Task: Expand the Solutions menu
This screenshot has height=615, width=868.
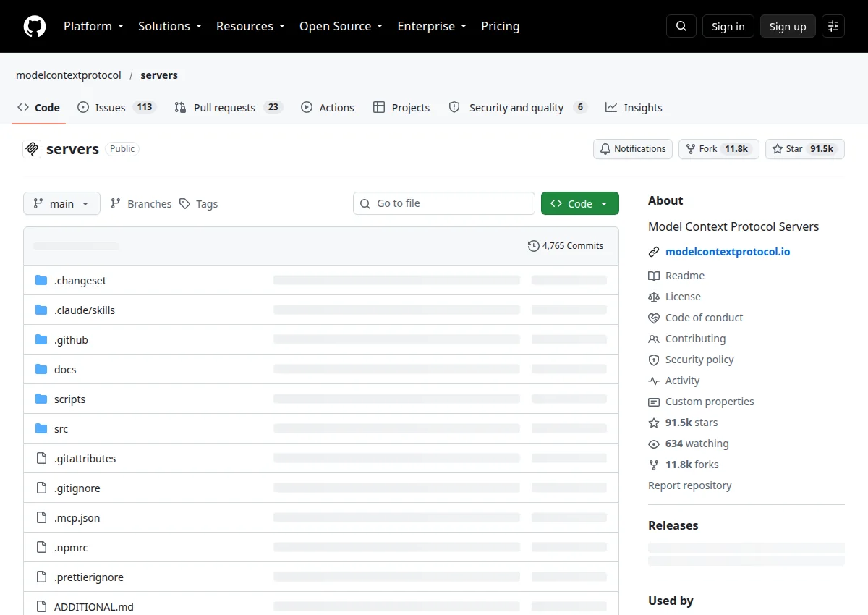Action: pyautogui.click(x=170, y=26)
